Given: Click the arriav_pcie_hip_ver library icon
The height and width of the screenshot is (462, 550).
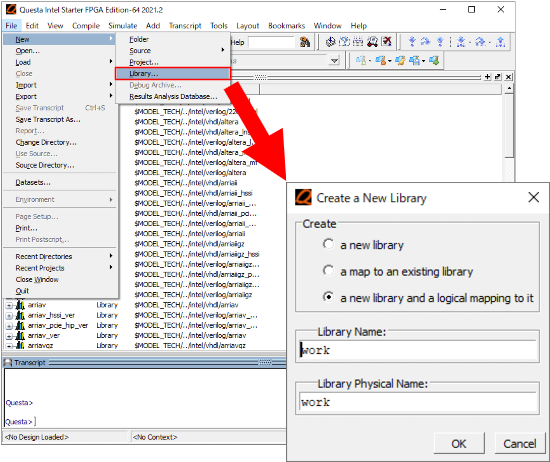Looking at the screenshot, I should [20, 325].
